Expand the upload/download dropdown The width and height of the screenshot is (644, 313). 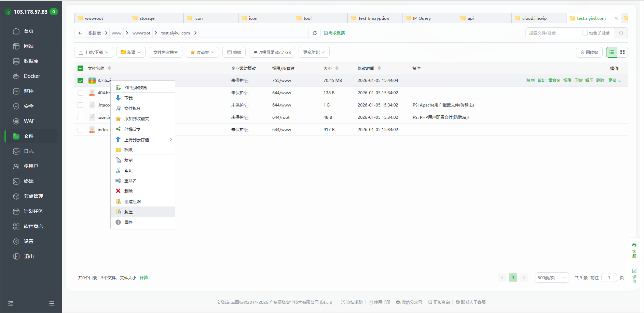coord(94,52)
